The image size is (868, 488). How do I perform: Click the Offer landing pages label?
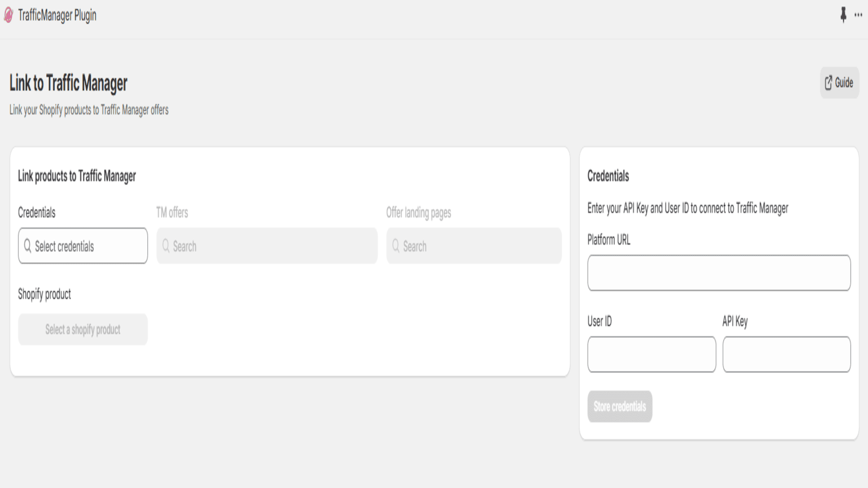pos(419,213)
